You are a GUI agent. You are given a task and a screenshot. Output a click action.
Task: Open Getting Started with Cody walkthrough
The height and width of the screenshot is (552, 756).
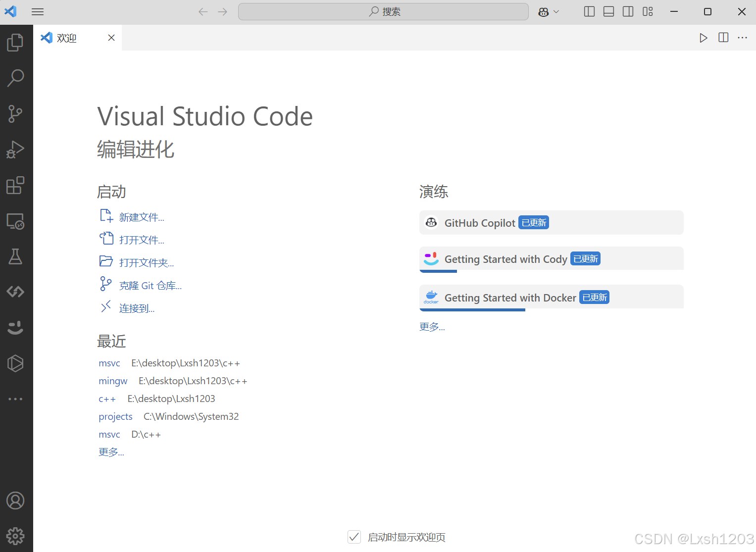pyautogui.click(x=551, y=259)
